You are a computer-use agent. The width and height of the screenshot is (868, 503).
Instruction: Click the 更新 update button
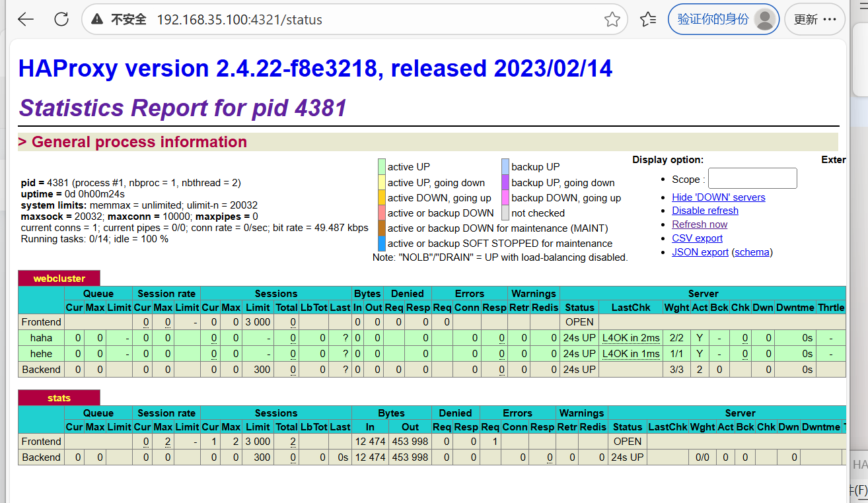point(814,19)
